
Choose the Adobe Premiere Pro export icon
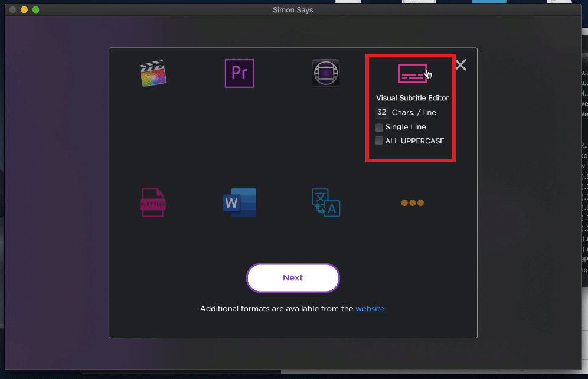pyautogui.click(x=239, y=73)
